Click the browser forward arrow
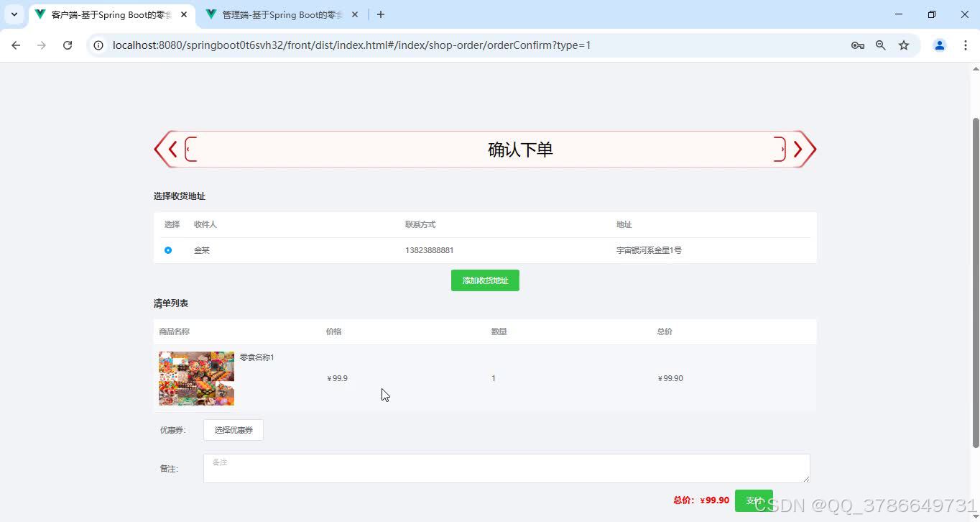The image size is (980, 522). (x=42, y=45)
